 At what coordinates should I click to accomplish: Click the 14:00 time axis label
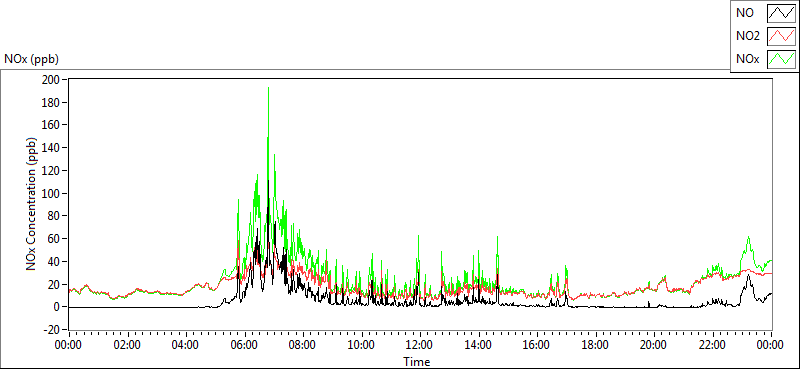(x=479, y=344)
